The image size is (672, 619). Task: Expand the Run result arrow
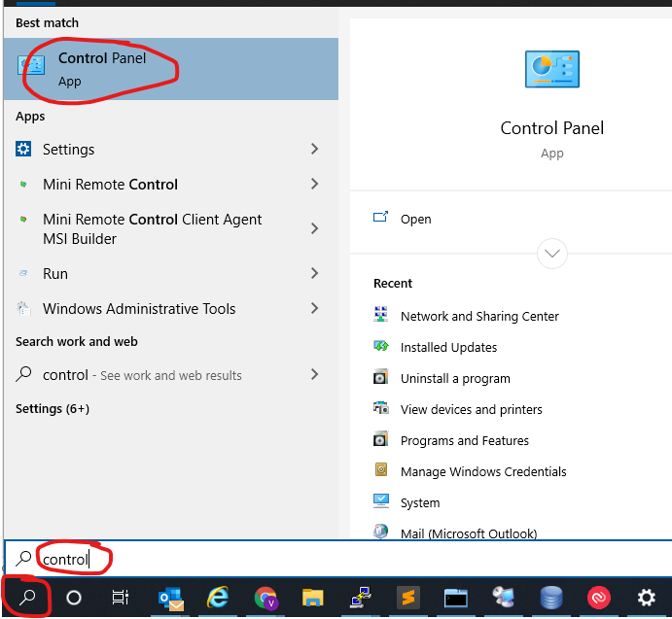click(x=314, y=273)
